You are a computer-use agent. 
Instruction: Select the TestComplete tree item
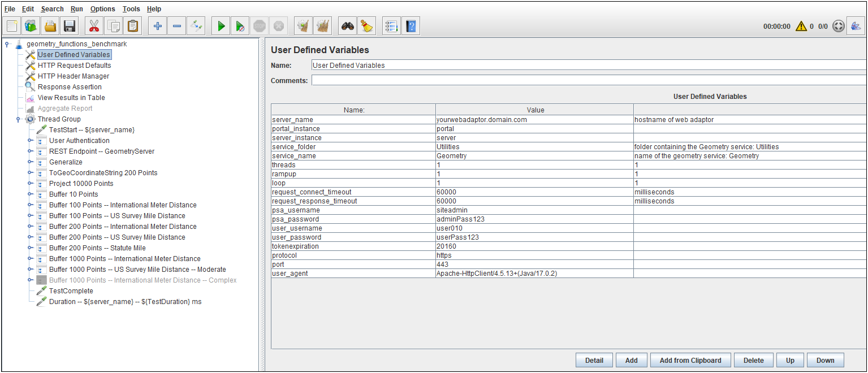click(x=71, y=291)
